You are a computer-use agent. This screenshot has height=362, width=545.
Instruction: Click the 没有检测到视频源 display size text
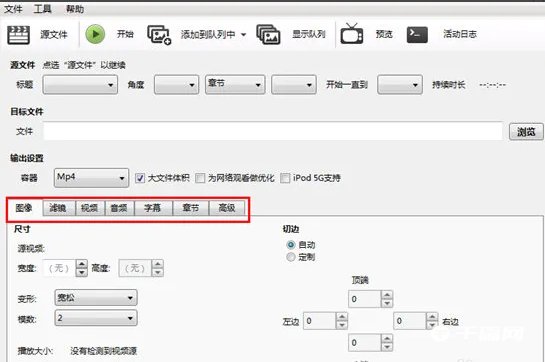coord(104,351)
